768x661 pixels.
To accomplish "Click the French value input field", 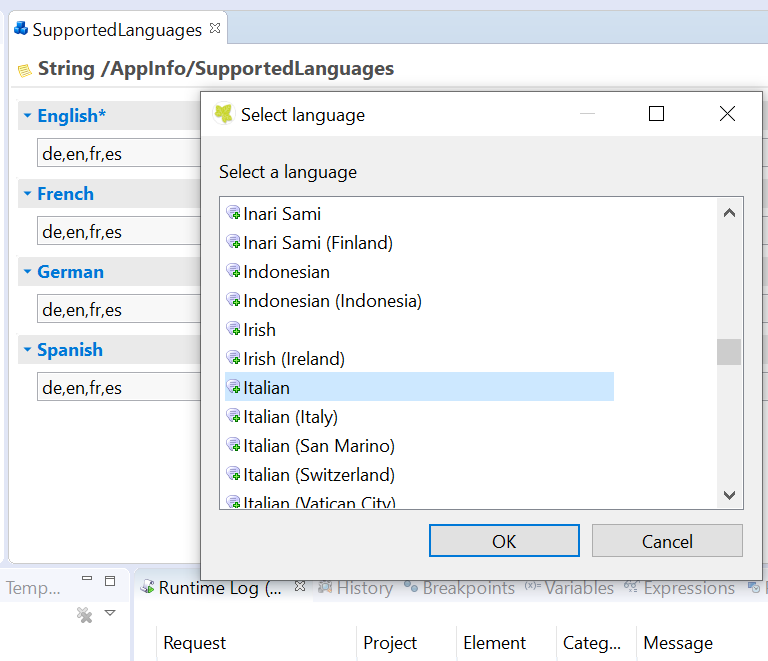I will (119, 231).
